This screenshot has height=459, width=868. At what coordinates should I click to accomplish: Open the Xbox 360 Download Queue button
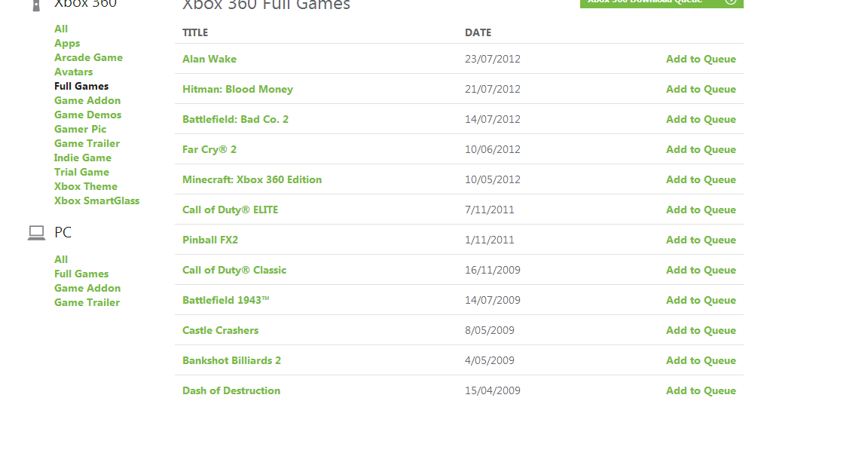662,3
